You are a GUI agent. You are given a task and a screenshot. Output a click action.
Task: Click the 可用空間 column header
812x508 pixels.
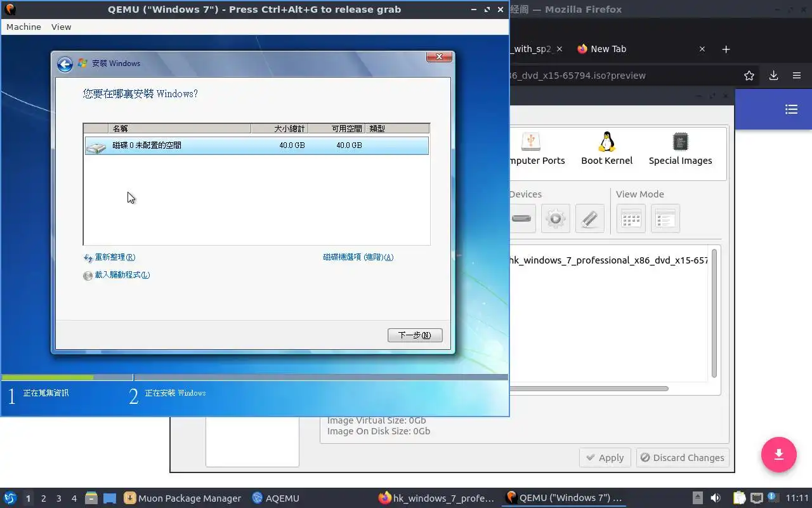point(337,128)
